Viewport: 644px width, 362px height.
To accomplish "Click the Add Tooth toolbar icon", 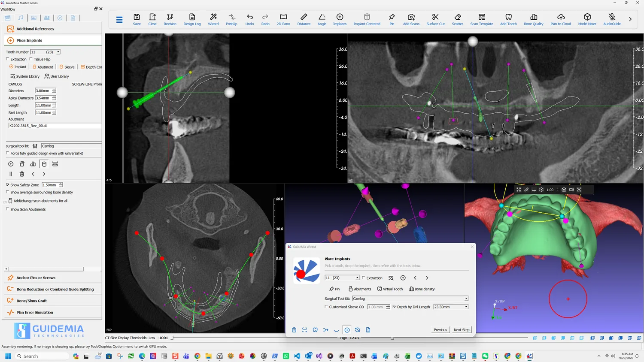I will [x=508, y=19].
